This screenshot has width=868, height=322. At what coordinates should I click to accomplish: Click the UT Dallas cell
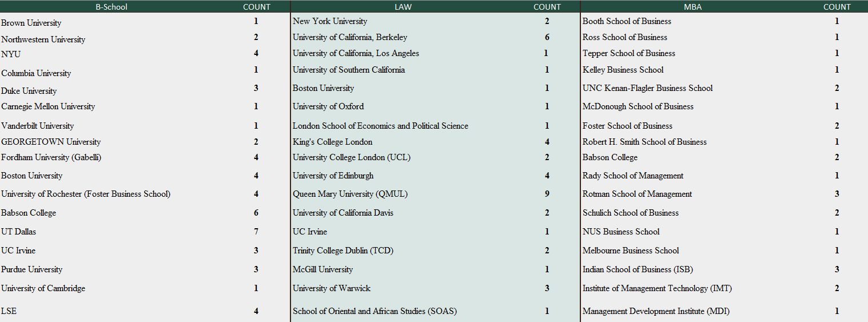click(x=18, y=232)
